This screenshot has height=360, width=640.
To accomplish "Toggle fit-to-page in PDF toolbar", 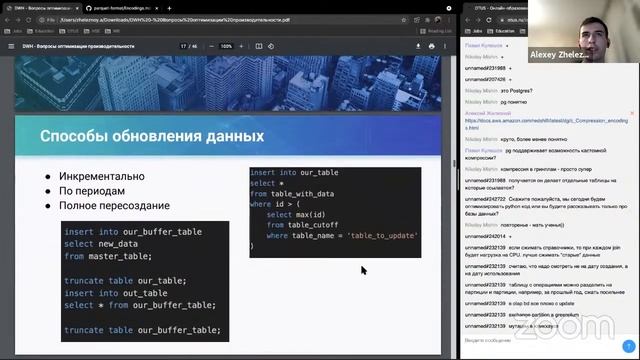I will click(x=259, y=47).
